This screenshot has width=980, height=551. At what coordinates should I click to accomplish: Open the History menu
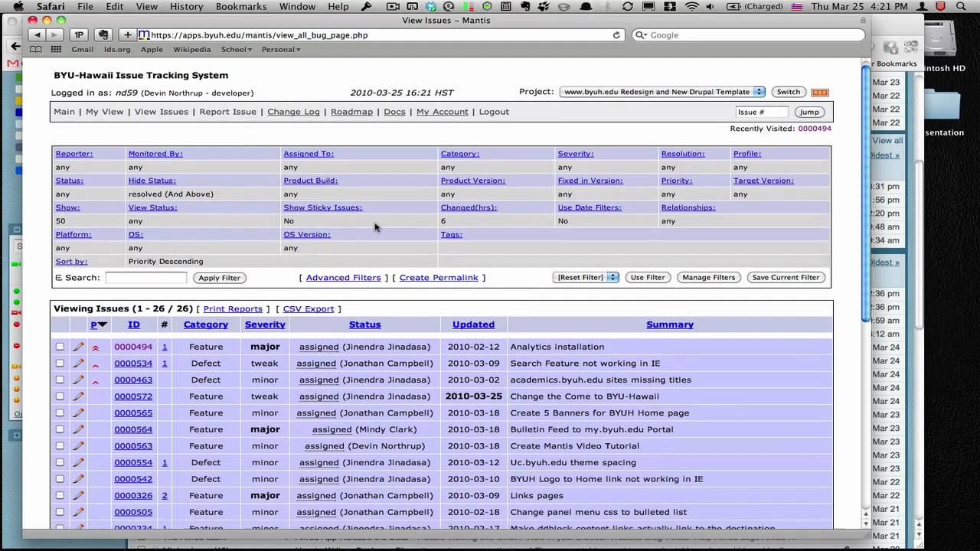(x=187, y=7)
